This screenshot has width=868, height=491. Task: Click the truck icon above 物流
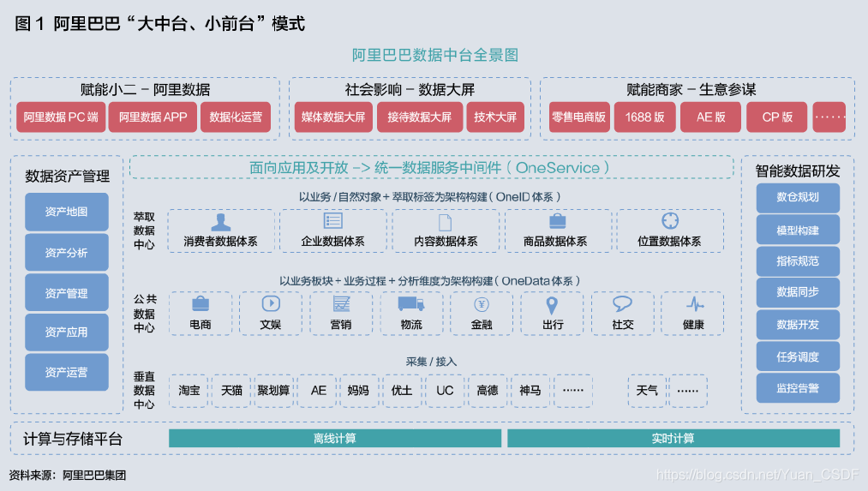tap(411, 303)
